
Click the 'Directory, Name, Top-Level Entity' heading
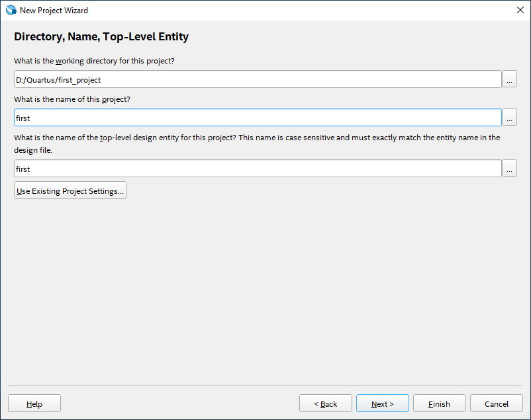click(x=101, y=37)
